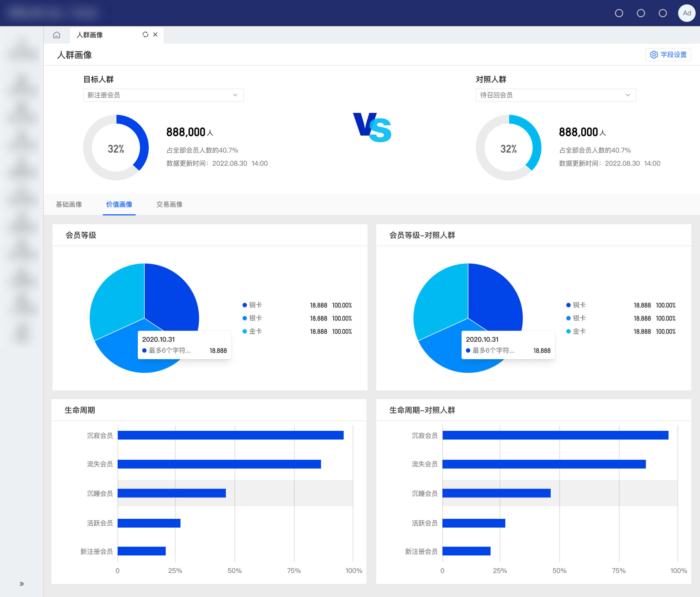This screenshot has height=597, width=700.
Task: Click 沉寂会员 bar in 生命周期 chart
Action: 231,435
